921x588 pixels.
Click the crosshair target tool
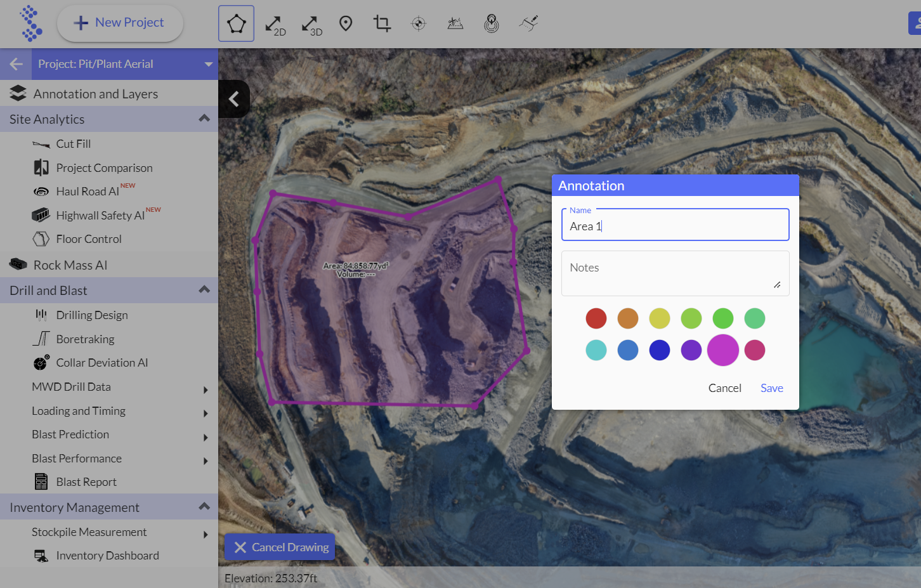pos(419,24)
